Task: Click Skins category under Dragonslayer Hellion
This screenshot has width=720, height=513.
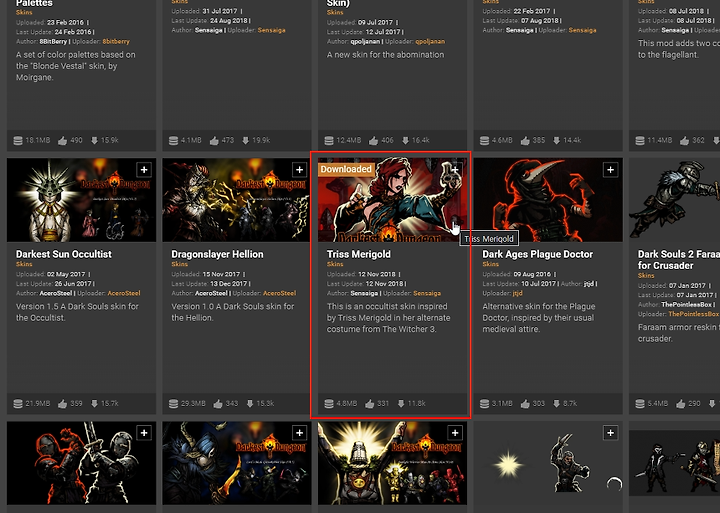Action: (180, 264)
